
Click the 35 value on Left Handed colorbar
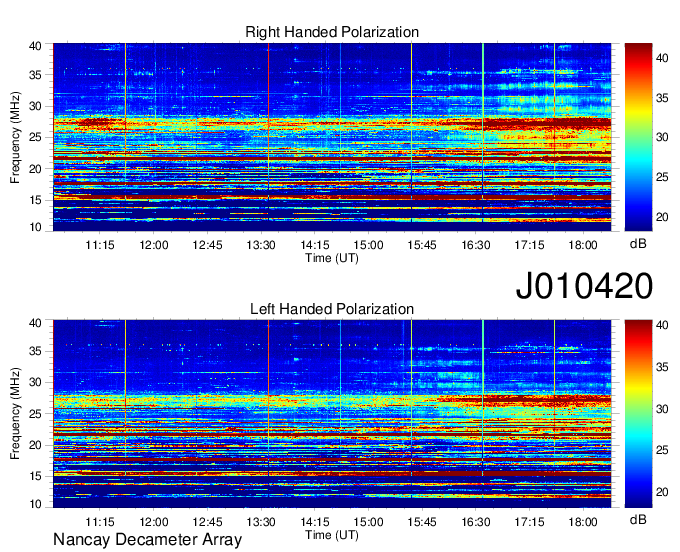pos(662,367)
